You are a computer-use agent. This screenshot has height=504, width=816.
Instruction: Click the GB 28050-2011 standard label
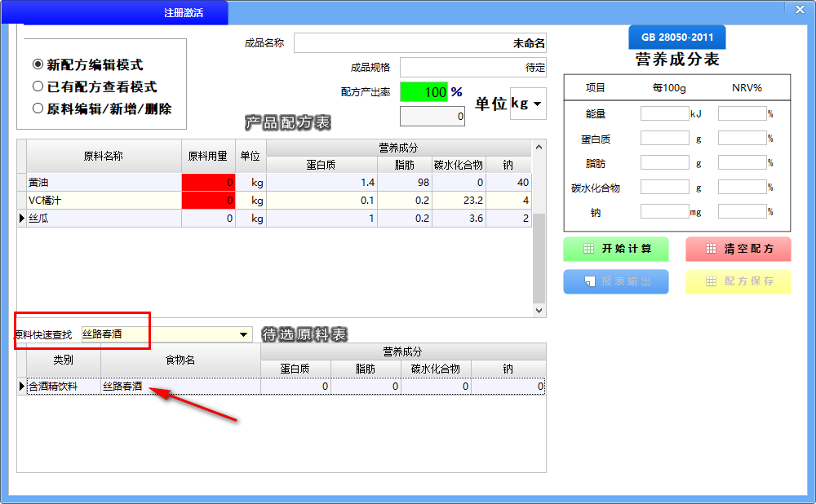pos(676,38)
